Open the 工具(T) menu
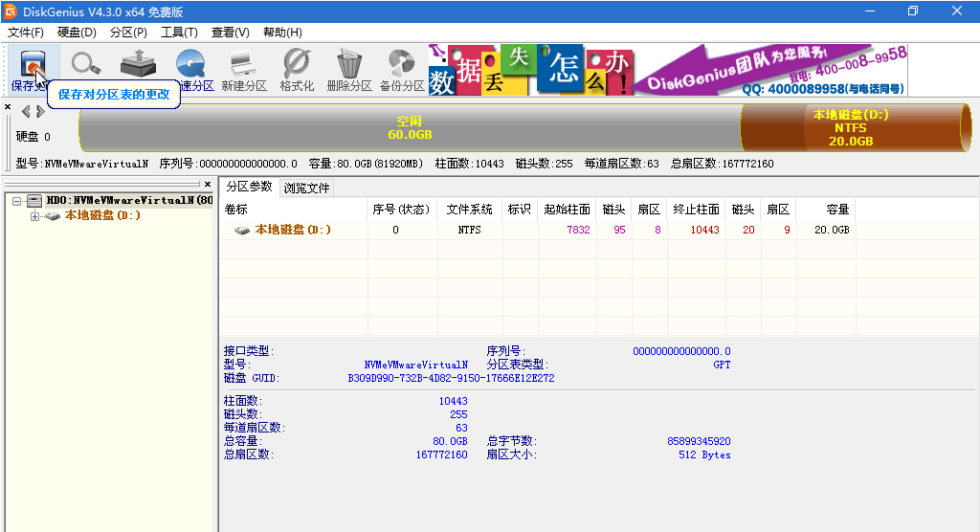Viewport: 980px width, 532px height. 179,33
